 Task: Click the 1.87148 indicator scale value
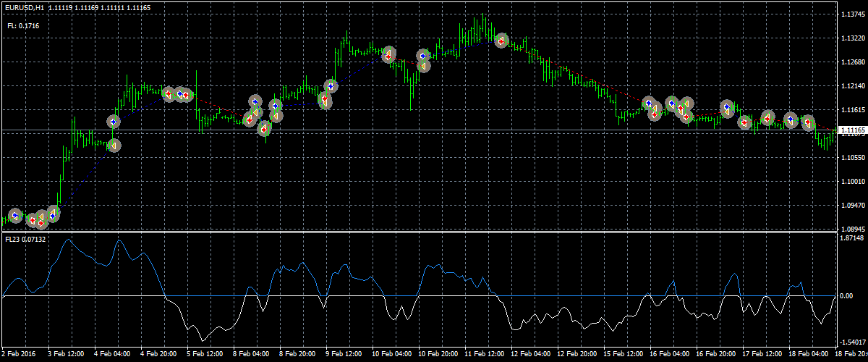[x=852, y=237]
